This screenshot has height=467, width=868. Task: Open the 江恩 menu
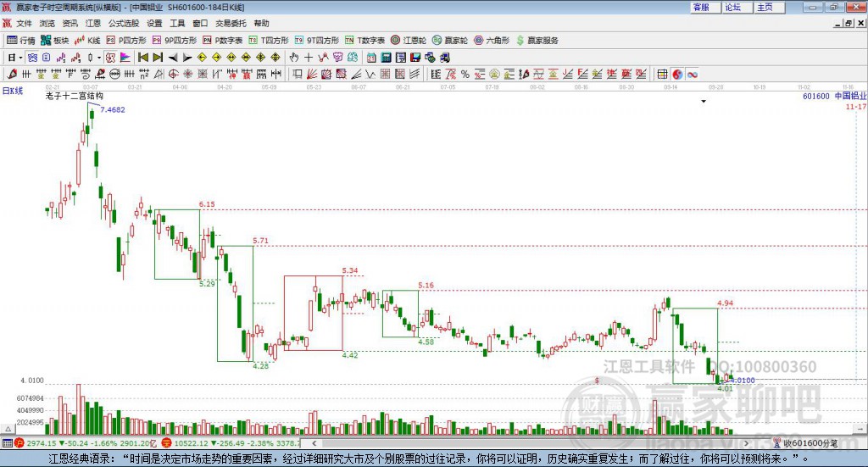93,23
